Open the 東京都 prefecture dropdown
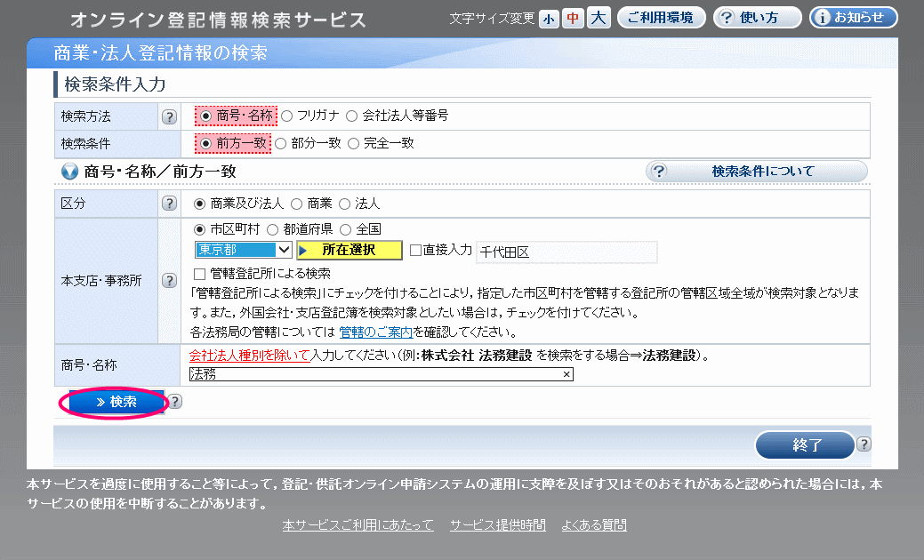This screenshot has width=924, height=560. click(x=244, y=251)
